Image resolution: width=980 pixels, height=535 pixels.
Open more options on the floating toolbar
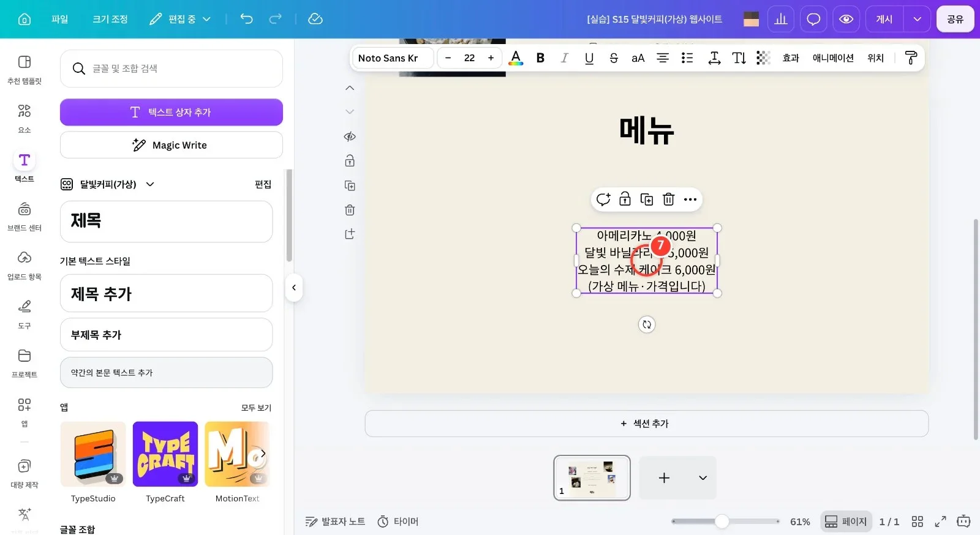point(690,200)
